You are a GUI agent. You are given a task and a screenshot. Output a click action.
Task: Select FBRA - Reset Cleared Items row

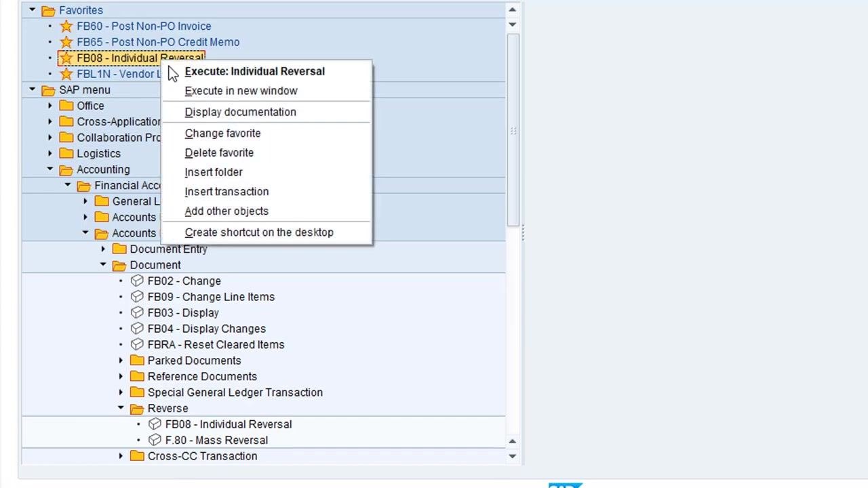(216, 344)
